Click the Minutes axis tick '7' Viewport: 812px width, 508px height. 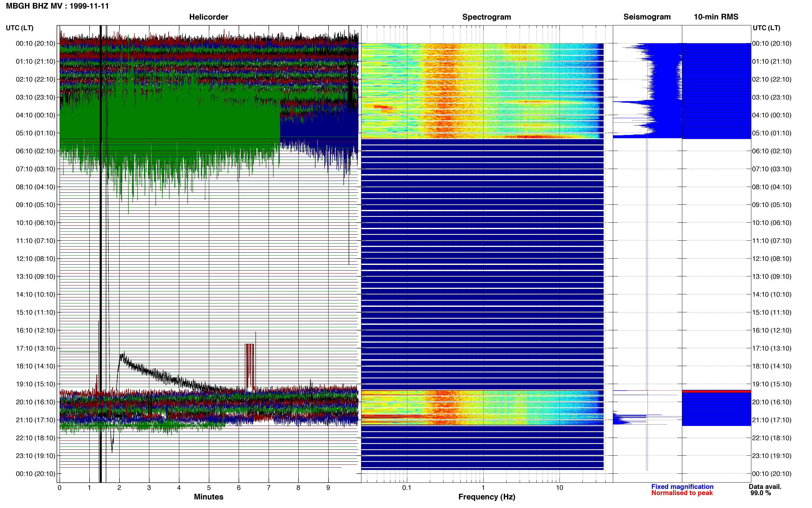269,488
